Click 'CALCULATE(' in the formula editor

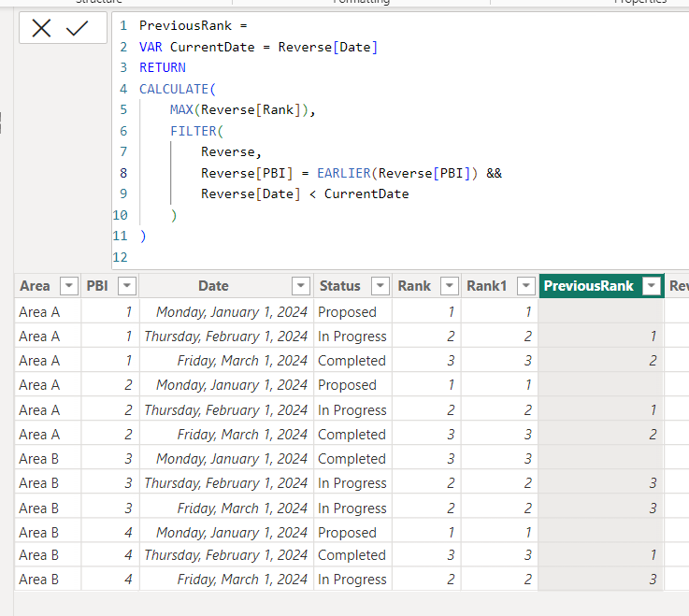point(178,89)
